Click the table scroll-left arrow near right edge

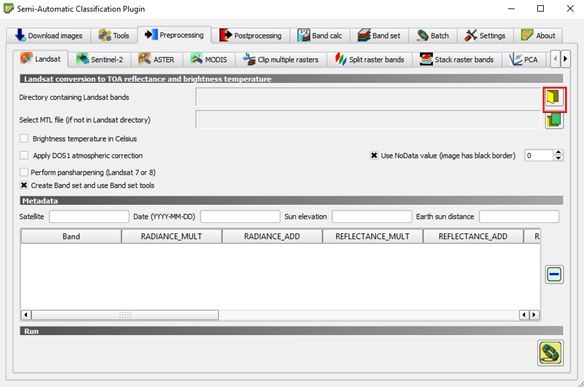click(x=524, y=315)
